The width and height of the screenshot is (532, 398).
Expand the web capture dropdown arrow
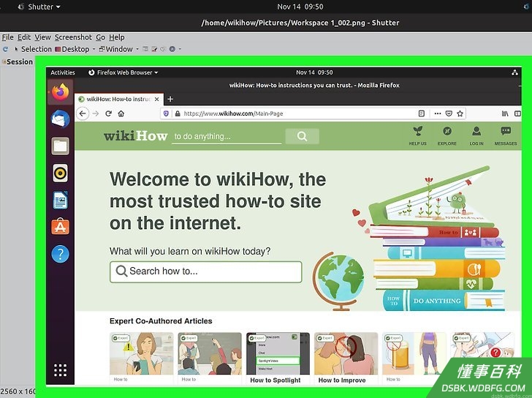pos(180,49)
